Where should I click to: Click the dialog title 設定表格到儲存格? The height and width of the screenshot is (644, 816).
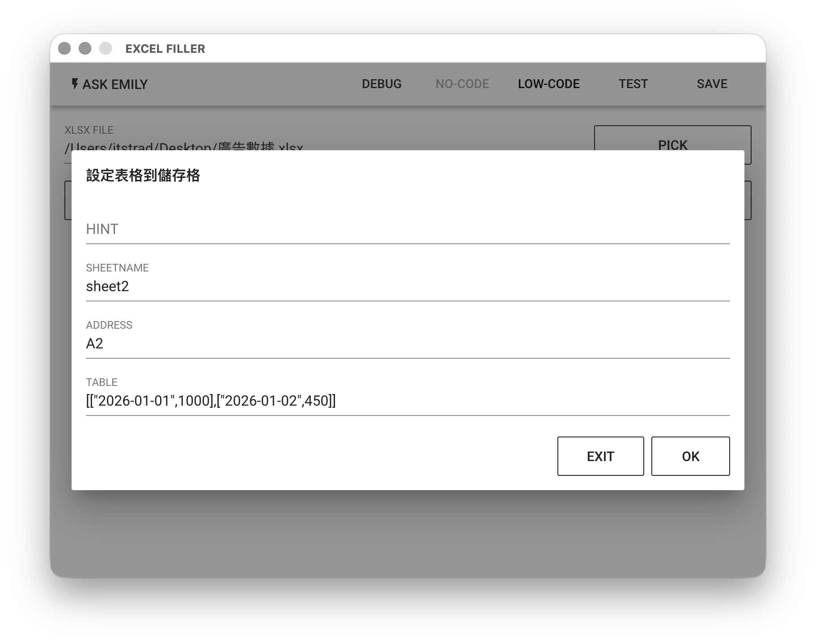pyautogui.click(x=143, y=176)
